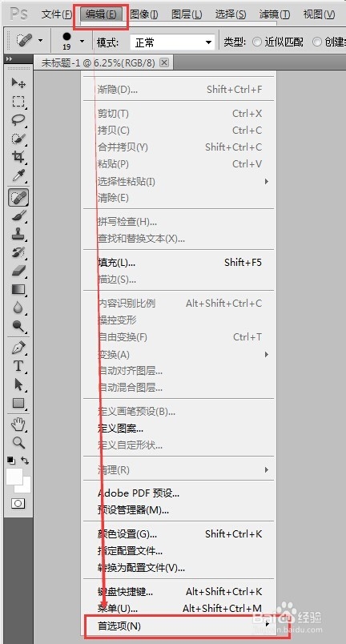
Task: Close the 未标题-1 document tab
Action: (164, 62)
